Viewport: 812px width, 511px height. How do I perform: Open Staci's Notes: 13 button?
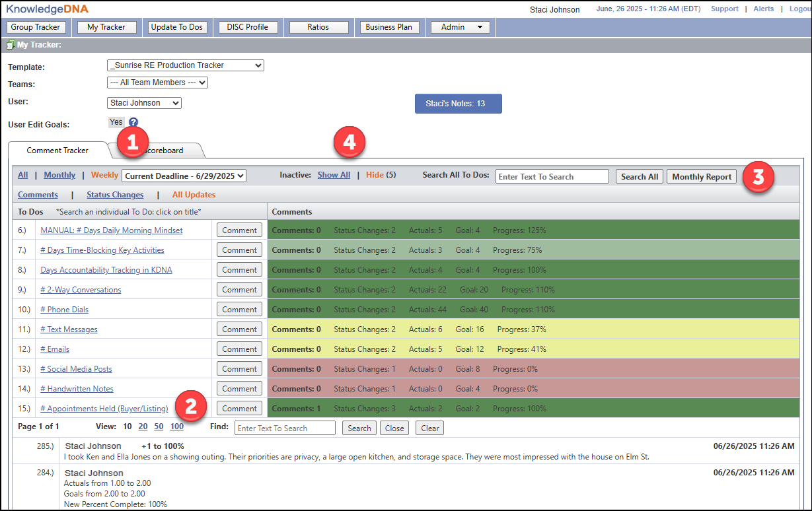(x=458, y=104)
